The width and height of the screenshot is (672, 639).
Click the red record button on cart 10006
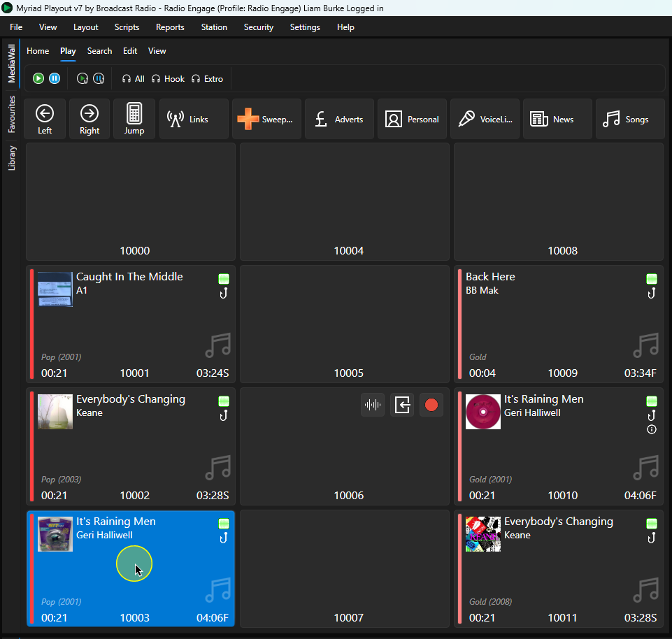(x=431, y=405)
